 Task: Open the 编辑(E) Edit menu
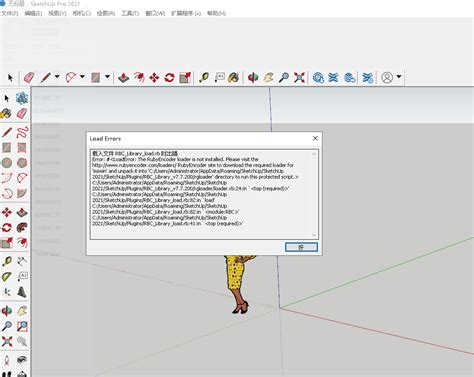(33, 13)
